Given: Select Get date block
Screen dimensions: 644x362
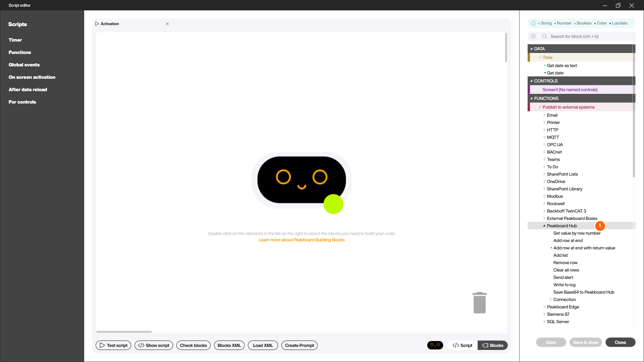Looking at the screenshot, I should point(555,73).
